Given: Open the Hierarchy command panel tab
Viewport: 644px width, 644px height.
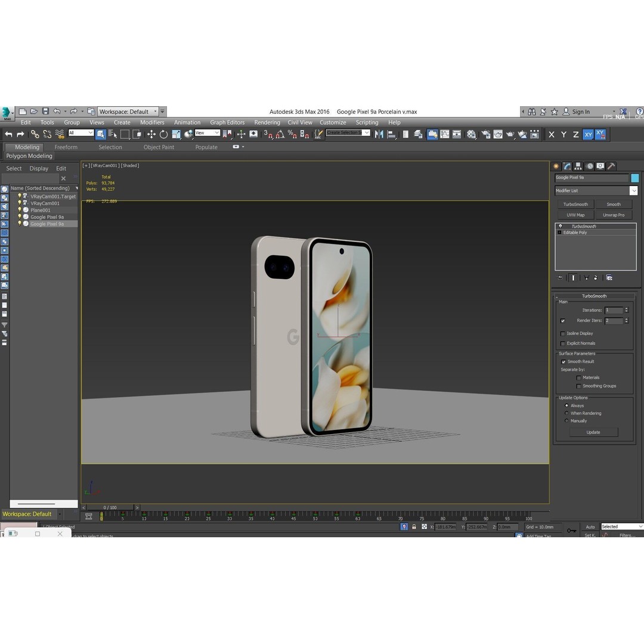Looking at the screenshot, I should pyautogui.click(x=578, y=166).
